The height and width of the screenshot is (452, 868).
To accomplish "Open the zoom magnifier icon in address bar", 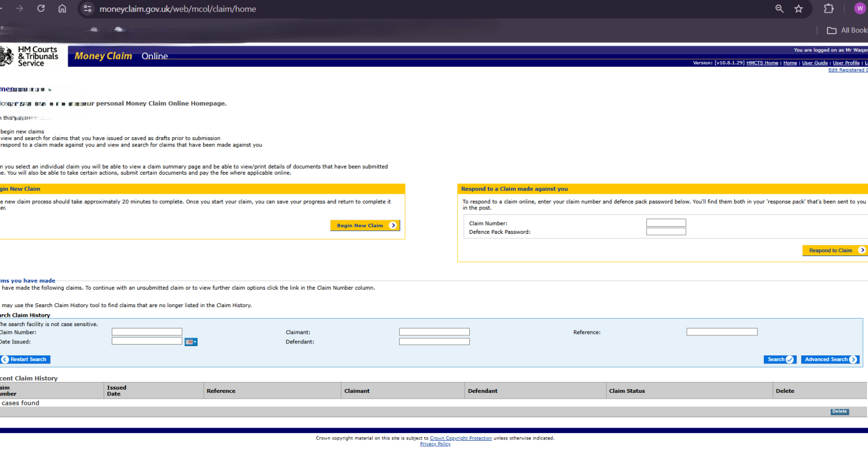I will click(x=780, y=9).
